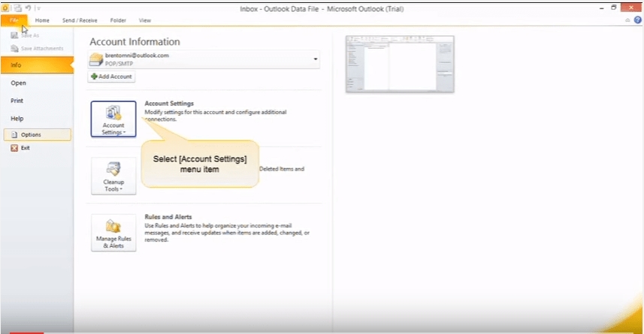Click the mail account folder icon
Image resolution: width=644 pixels, height=334 pixels.
point(96,59)
